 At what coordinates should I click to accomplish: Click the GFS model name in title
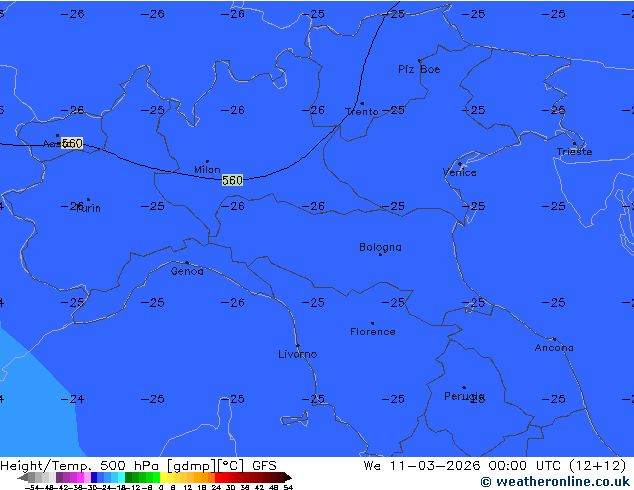click(x=264, y=466)
